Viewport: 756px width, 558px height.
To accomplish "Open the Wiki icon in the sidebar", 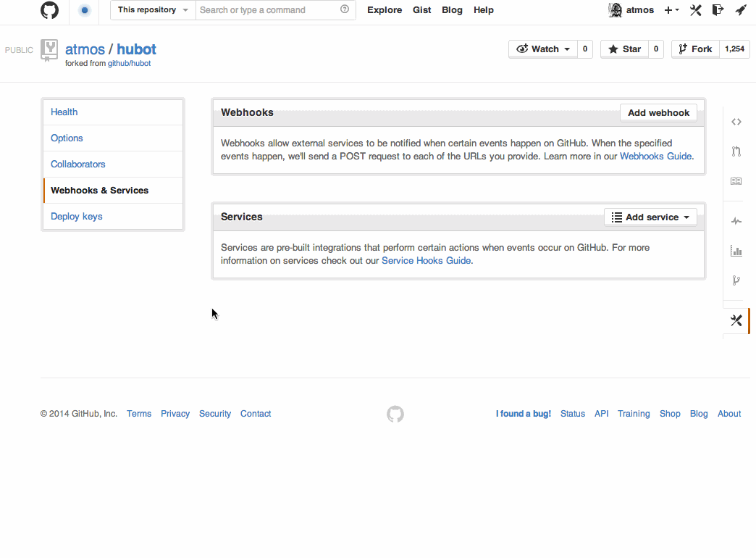I will 736,181.
